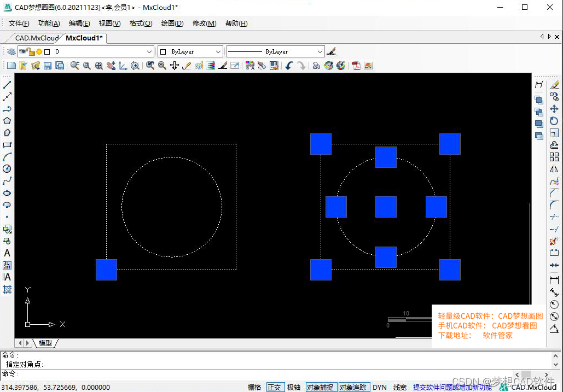Toggle the 正交 ortho mode

click(275, 387)
